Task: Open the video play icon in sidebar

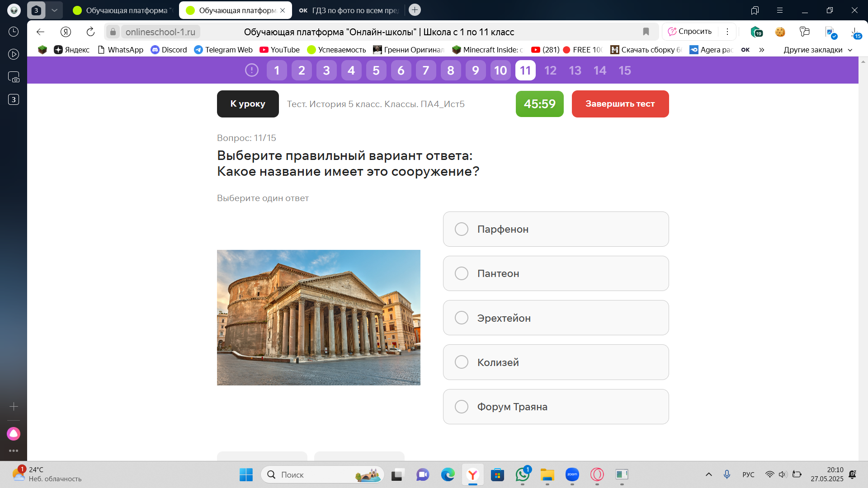Action: point(14,54)
